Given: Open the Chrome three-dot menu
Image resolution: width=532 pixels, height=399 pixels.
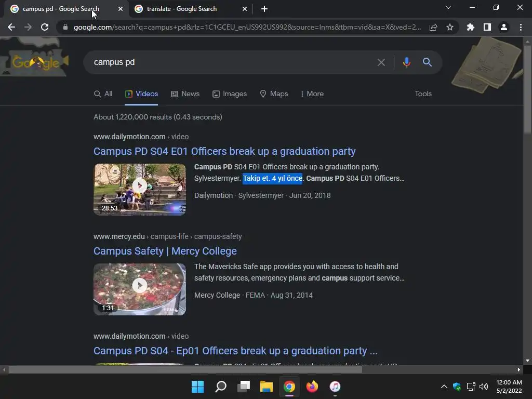Looking at the screenshot, I should click(521, 27).
